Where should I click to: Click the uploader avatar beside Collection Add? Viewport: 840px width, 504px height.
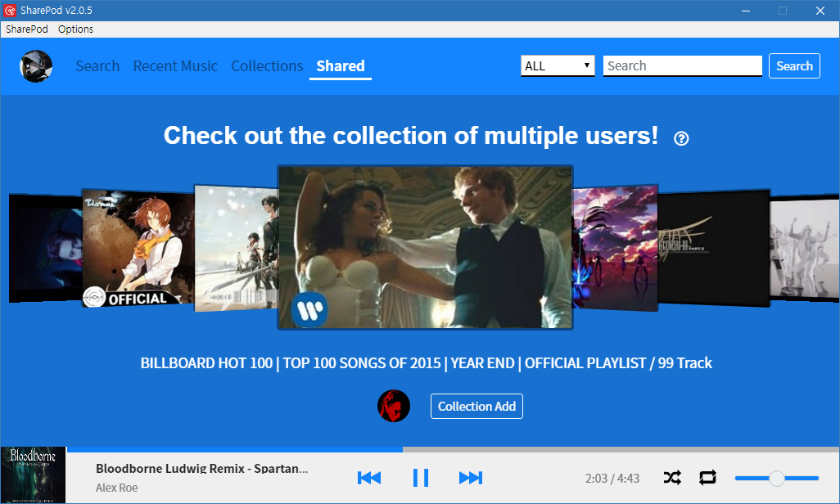coord(393,406)
